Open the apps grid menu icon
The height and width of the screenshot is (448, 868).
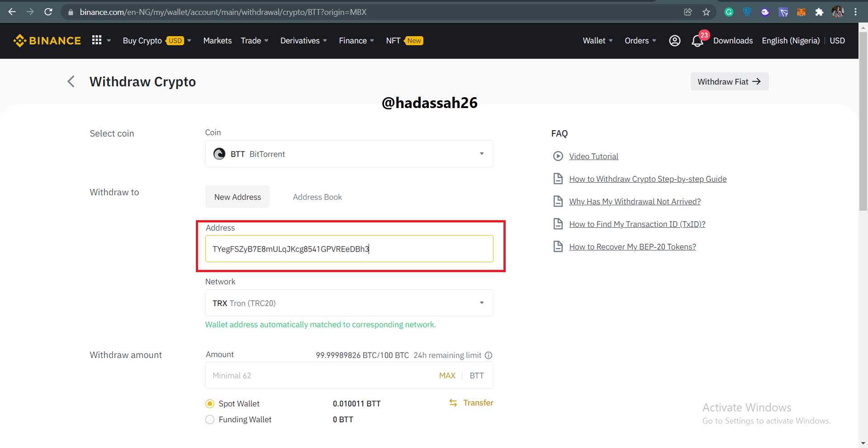point(97,40)
